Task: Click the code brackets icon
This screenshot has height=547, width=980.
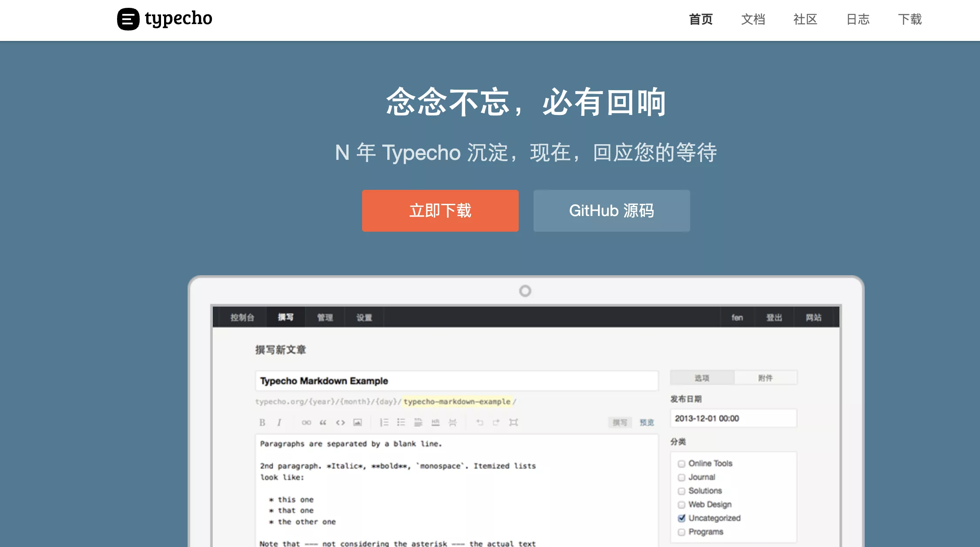Action: (340, 422)
